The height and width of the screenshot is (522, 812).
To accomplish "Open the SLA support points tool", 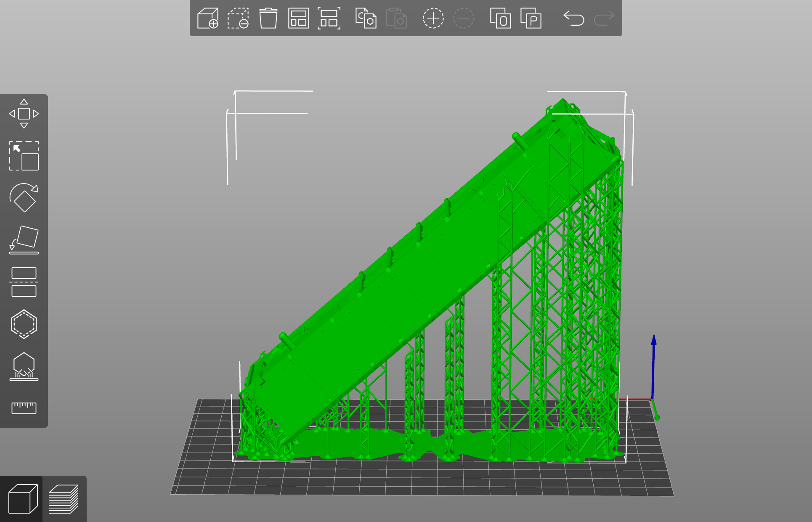I will click(x=24, y=366).
